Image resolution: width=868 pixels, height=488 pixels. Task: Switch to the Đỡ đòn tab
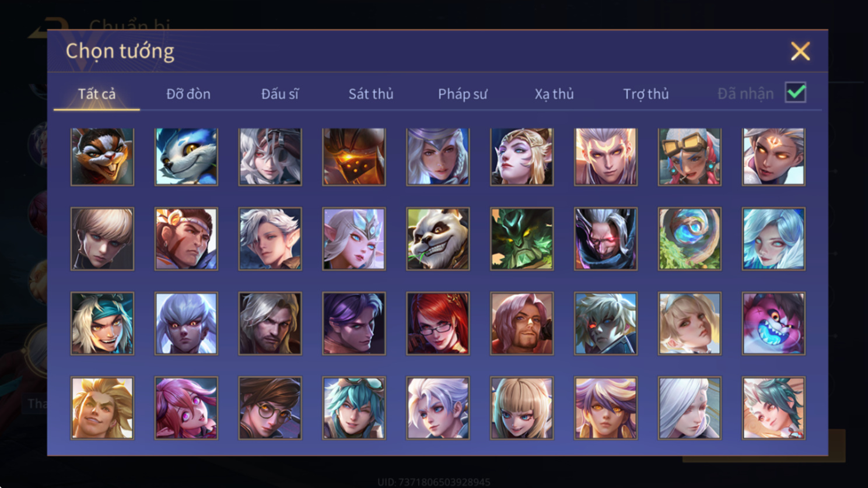[x=188, y=94]
